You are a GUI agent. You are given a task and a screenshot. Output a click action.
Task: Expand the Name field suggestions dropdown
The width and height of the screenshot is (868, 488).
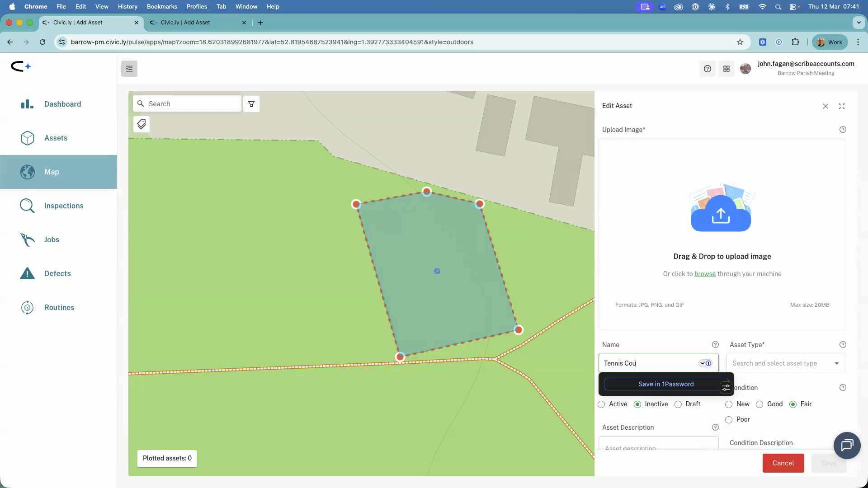[702, 363]
